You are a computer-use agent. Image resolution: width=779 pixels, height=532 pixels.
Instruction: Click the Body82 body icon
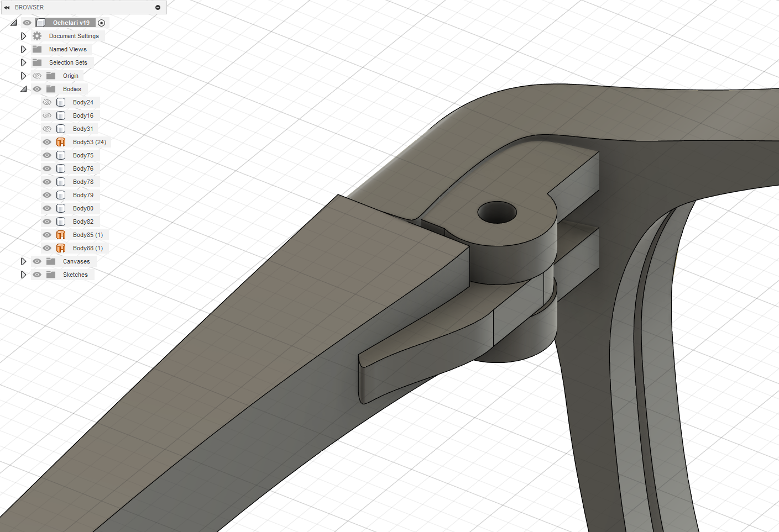(61, 222)
